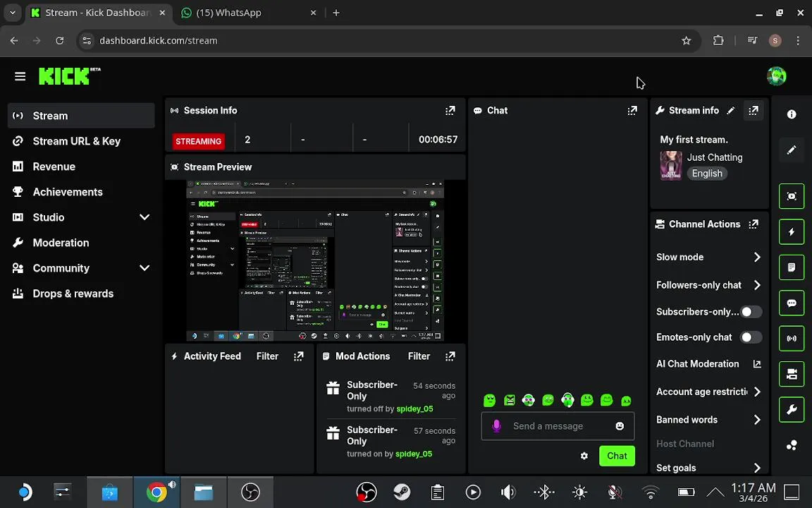
Task: Expand the Studio submenu chevron
Action: pyautogui.click(x=144, y=217)
